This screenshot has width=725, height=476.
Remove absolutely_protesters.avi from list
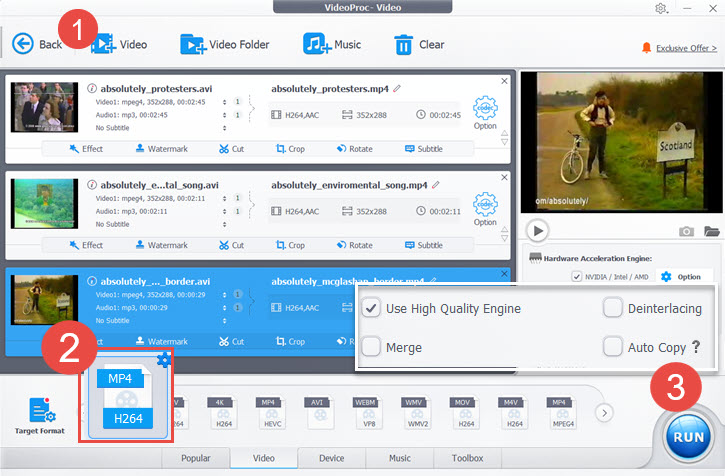click(504, 81)
